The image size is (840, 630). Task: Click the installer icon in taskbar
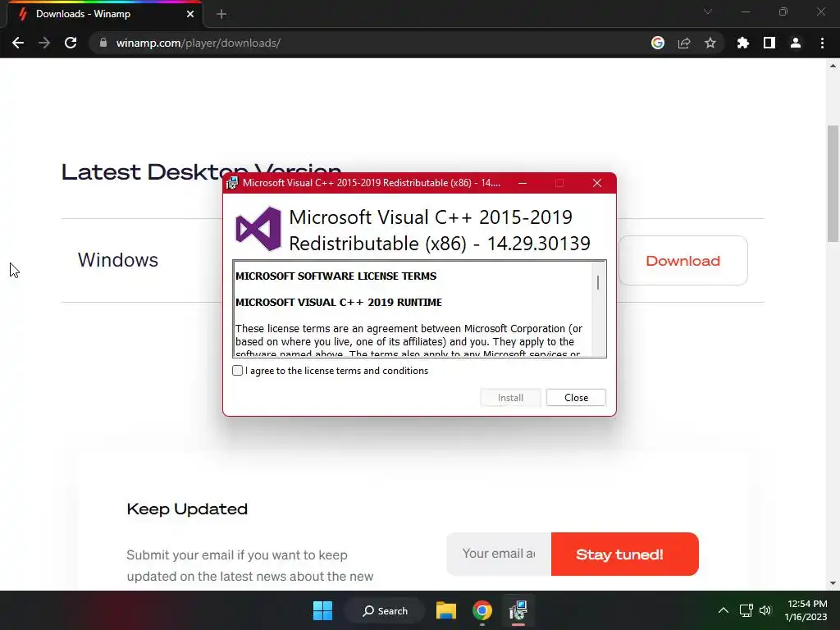pyautogui.click(x=518, y=610)
